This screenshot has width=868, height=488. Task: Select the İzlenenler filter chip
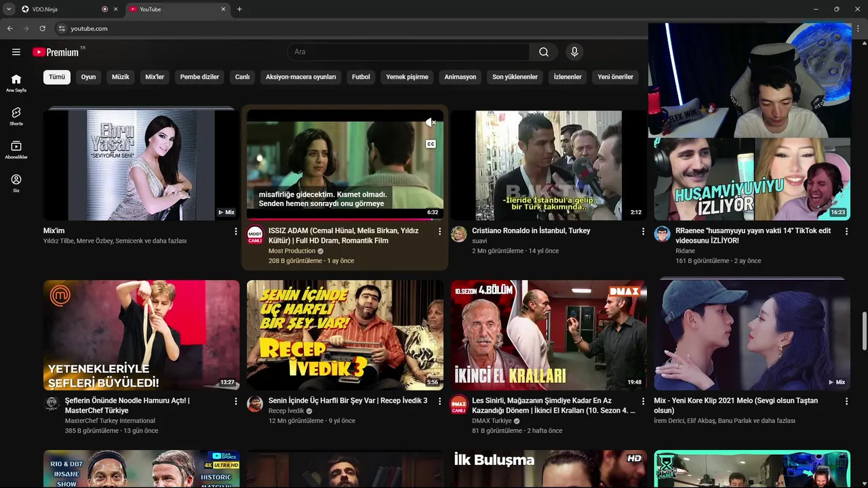pos(568,77)
